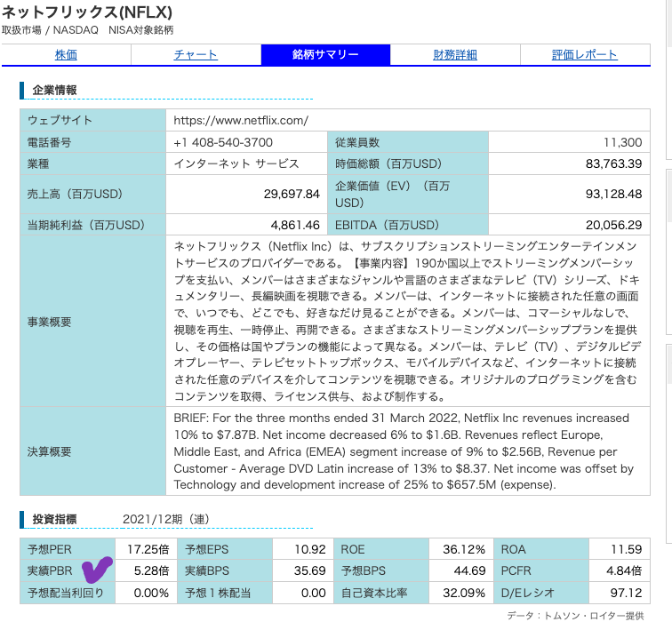The width and height of the screenshot is (672, 622).
Task: Switch to the チャート tab
Action: click(x=196, y=55)
